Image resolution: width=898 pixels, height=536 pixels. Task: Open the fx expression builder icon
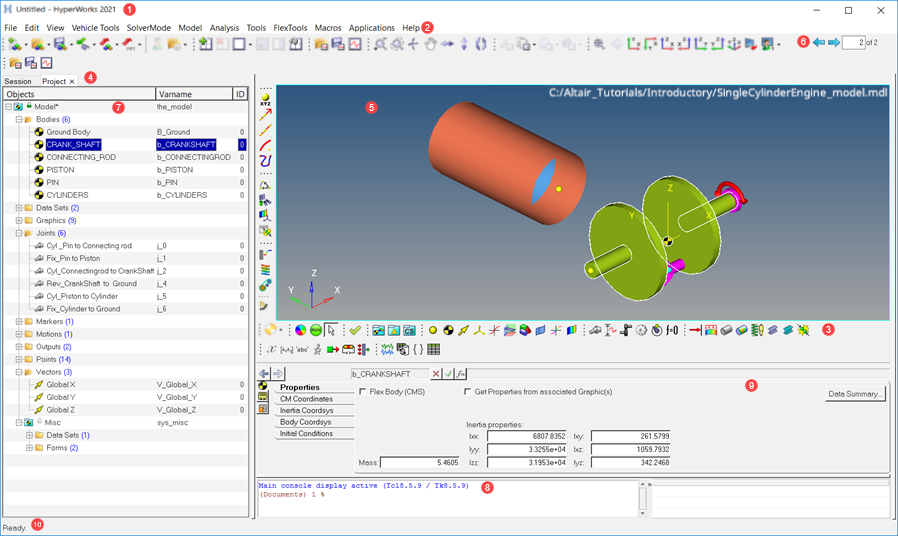[461, 374]
